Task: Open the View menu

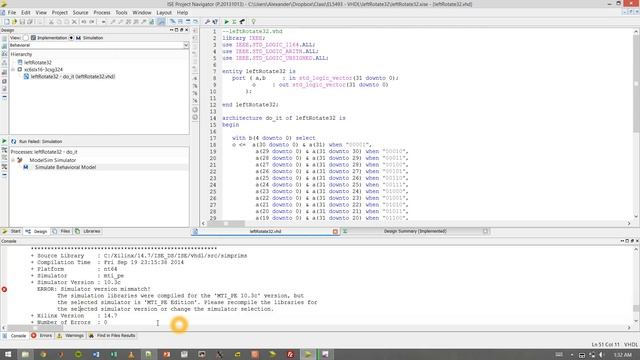Action: (x=41, y=13)
